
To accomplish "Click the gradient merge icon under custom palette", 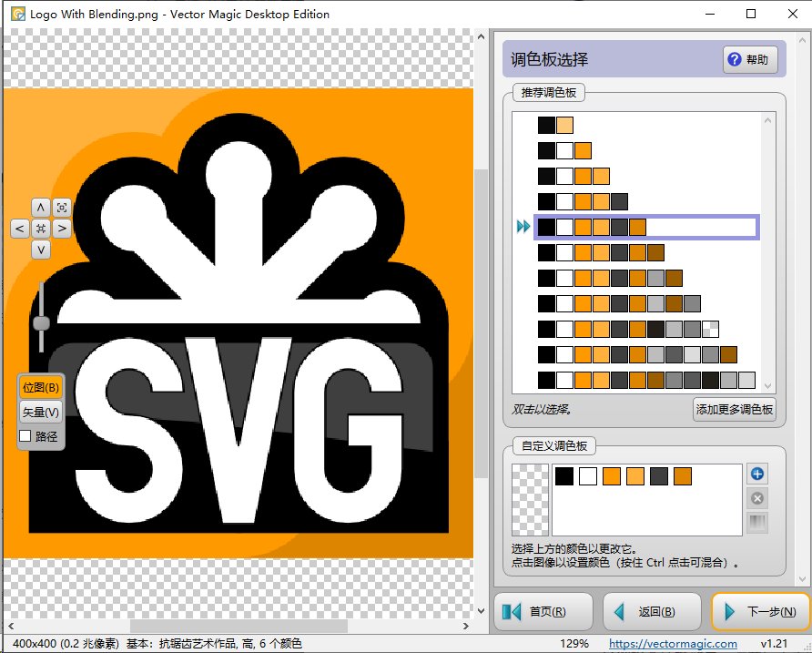I will 757,523.
